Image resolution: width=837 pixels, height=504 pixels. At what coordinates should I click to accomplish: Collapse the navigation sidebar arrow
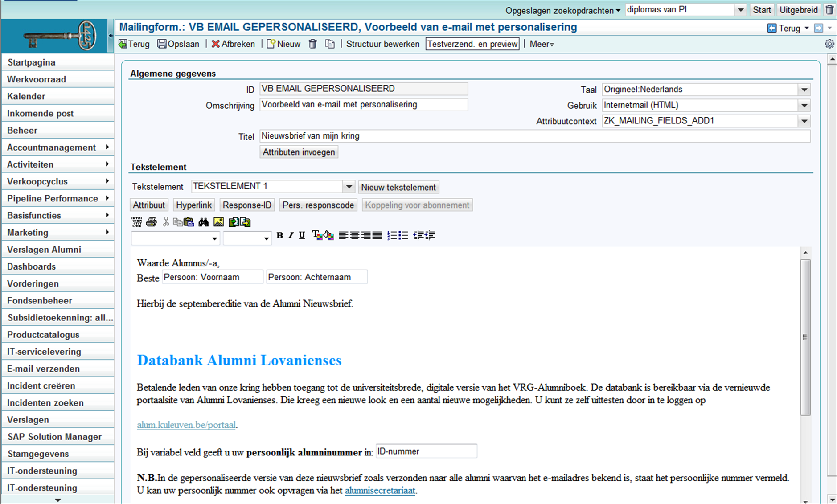[x=111, y=35]
